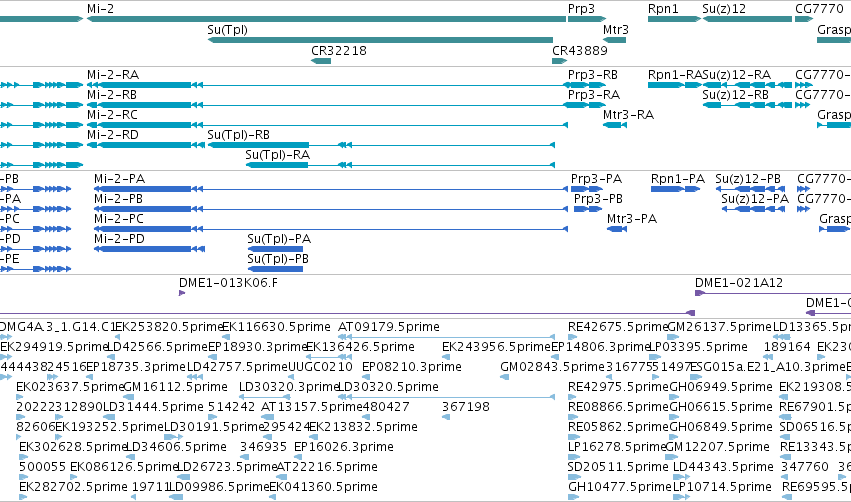Click the DME1-021A12 feature label

[x=739, y=283]
